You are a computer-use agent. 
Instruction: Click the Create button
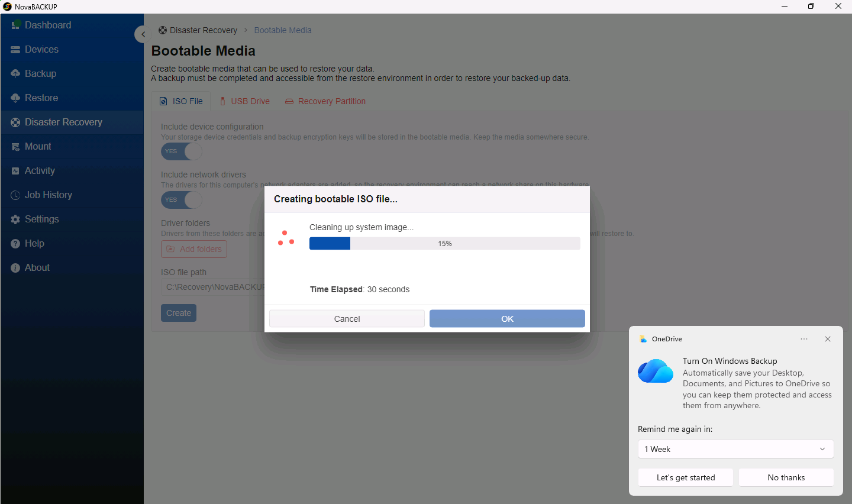(179, 313)
